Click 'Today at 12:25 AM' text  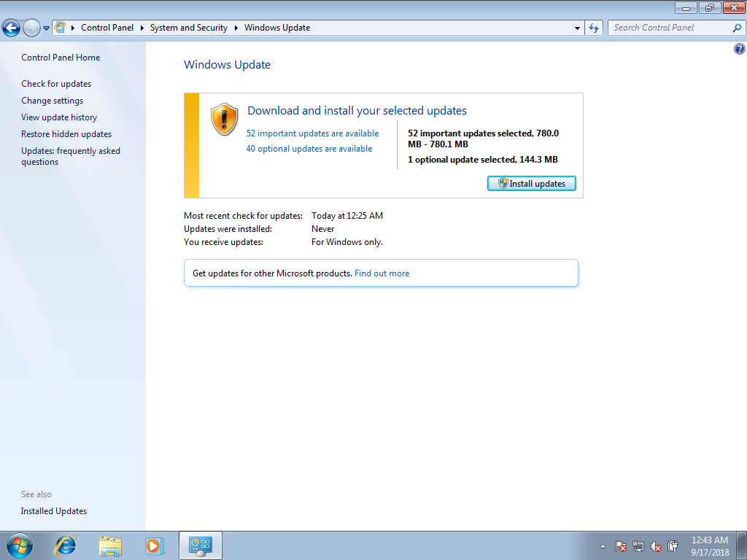click(347, 216)
